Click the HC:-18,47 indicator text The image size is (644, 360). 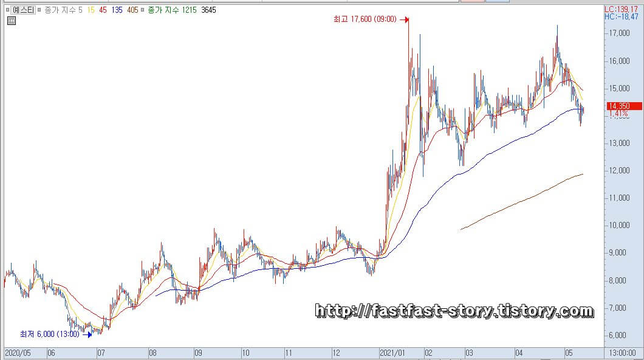pos(622,16)
